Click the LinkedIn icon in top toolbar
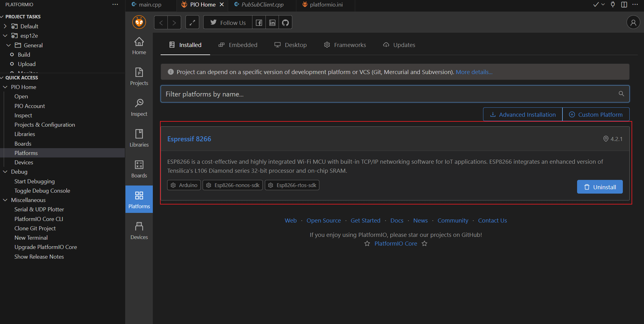This screenshot has height=324, width=644. (272, 23)
